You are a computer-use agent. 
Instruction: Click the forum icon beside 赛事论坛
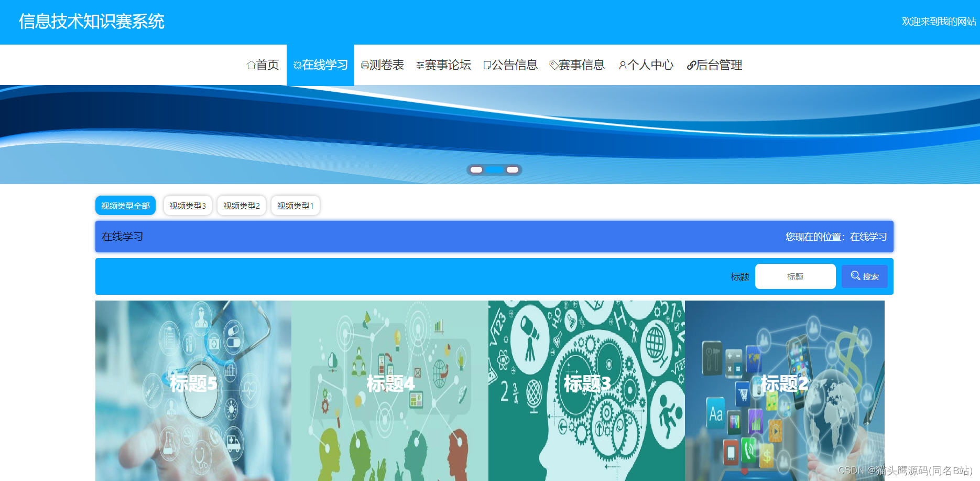pos(420,65)
